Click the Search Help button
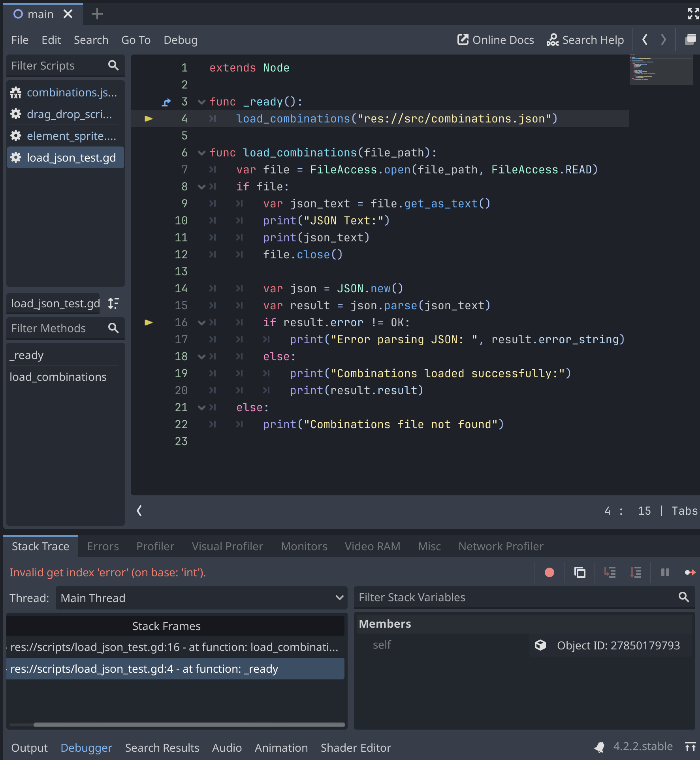The image size is (700, 760). pyautogui.click(x=585, y=40)
